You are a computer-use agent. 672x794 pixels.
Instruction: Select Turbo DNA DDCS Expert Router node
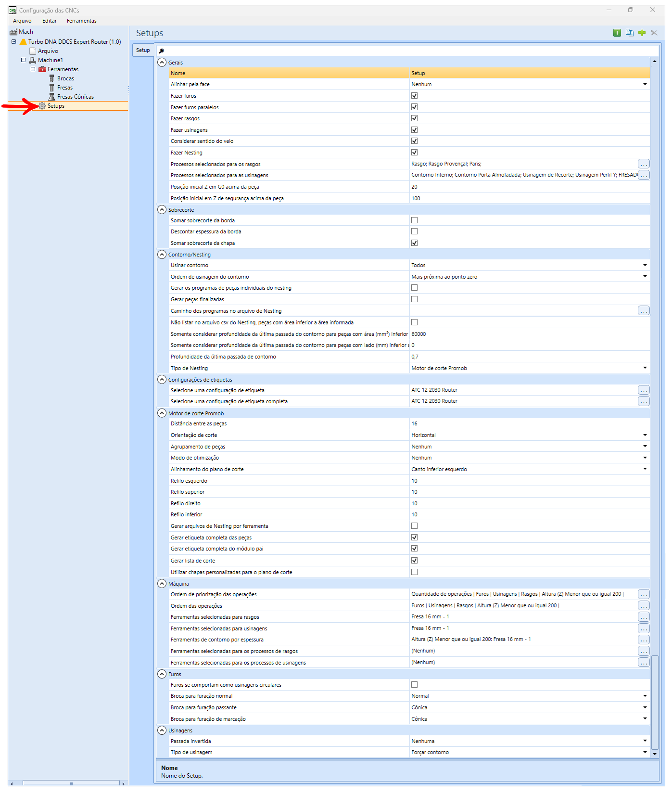point(74,42)
